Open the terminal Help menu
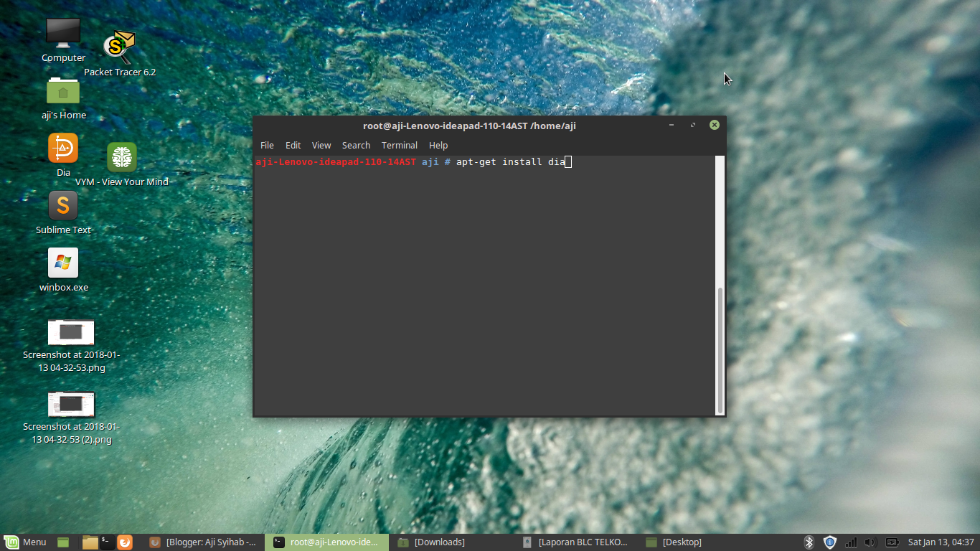The image size is (980, 551). (x=438, y=145)
